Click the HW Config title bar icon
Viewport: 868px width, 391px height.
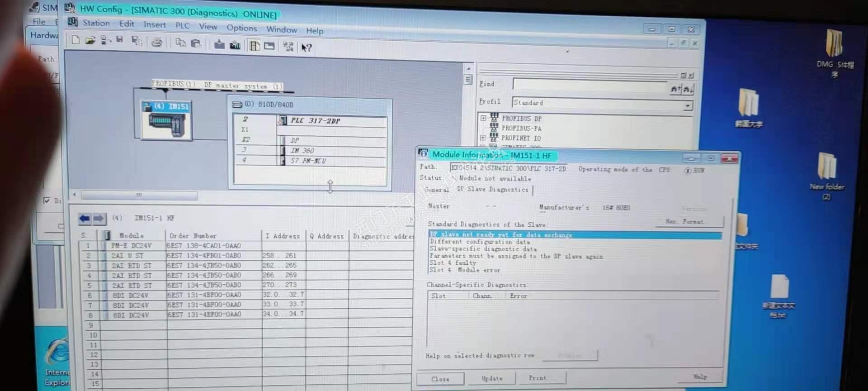pyautogui.click(x=70, y=8)
